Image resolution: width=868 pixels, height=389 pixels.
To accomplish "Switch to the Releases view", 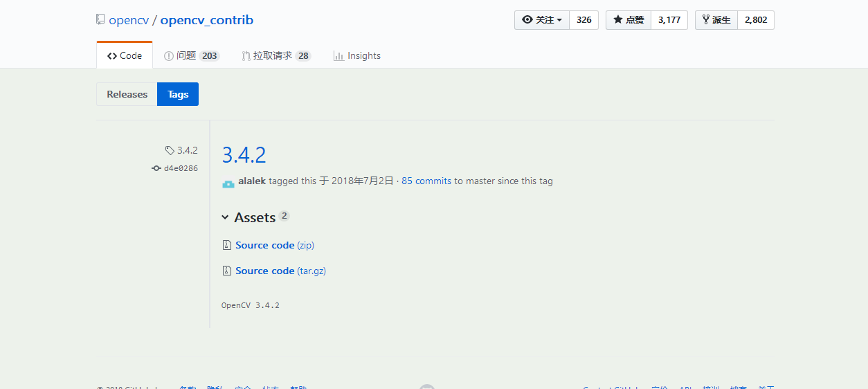I will 127,94.
